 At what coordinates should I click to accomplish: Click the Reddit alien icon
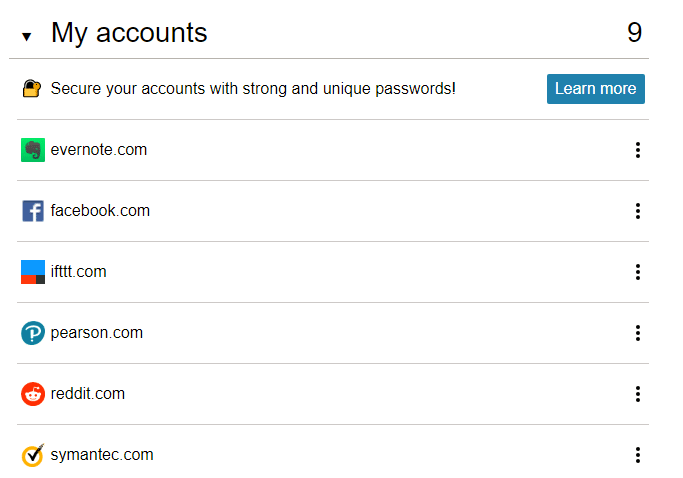[33, 394]
